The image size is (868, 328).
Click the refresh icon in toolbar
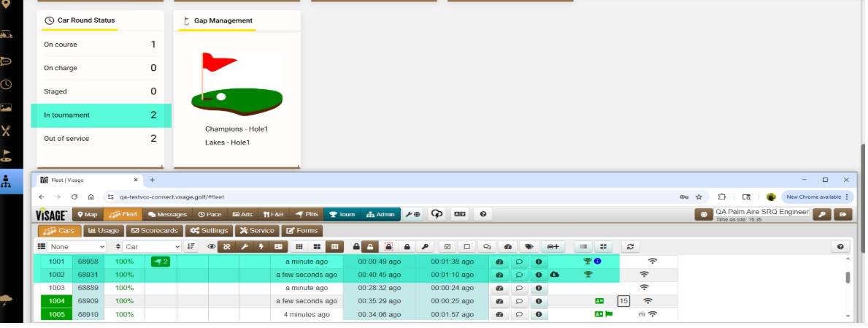(630, 247)
